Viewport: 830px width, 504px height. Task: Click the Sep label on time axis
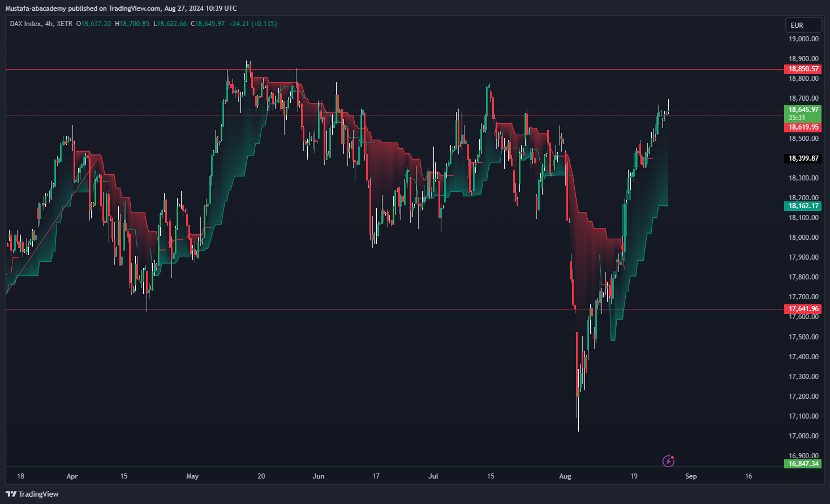click(x=691, y=476)
